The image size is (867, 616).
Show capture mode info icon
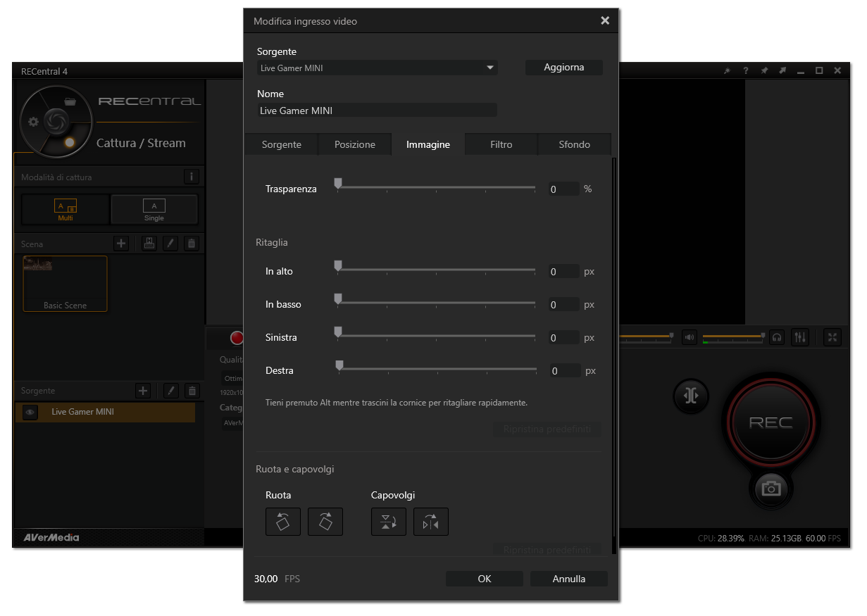coord(192,177)
